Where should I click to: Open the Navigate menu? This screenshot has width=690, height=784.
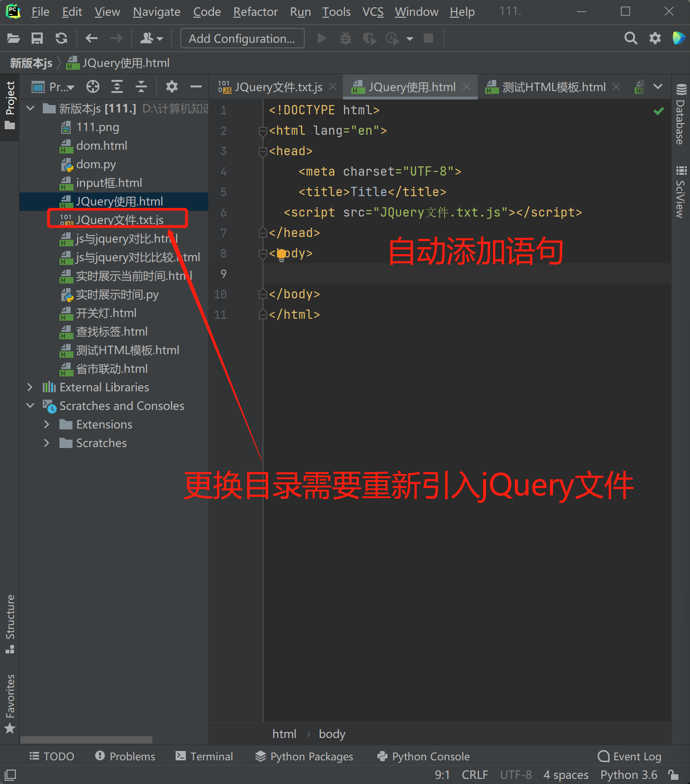click(x=157, y=12)
